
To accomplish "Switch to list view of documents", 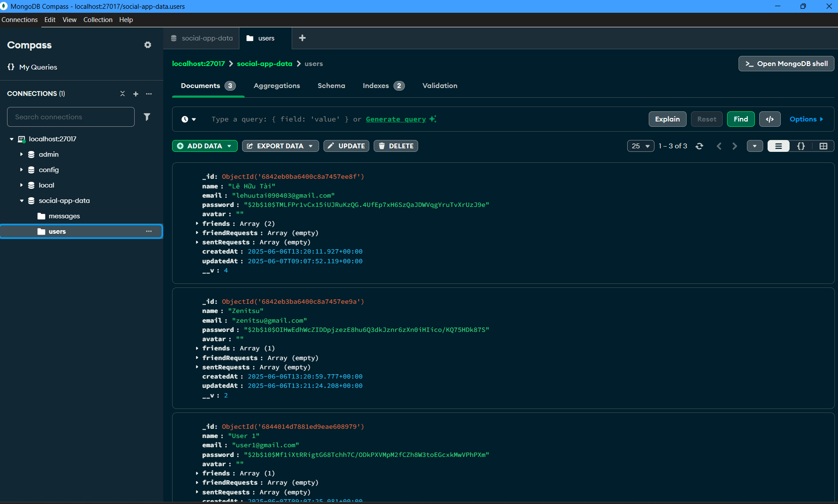I will click(x=779, y=146).
